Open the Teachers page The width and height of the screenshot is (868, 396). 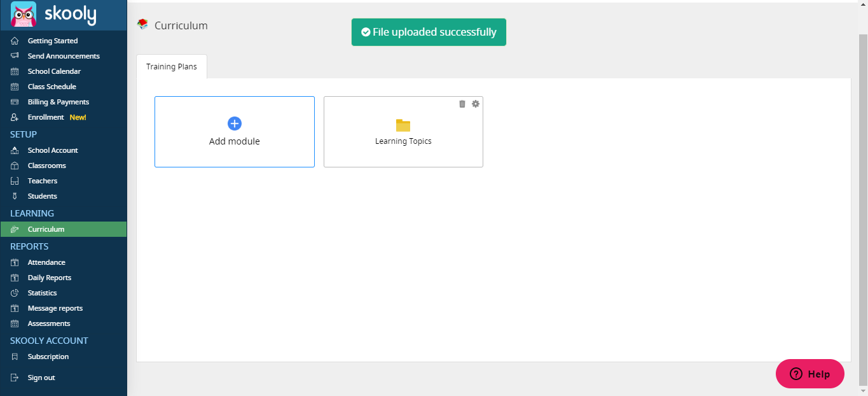click(43, 181)
